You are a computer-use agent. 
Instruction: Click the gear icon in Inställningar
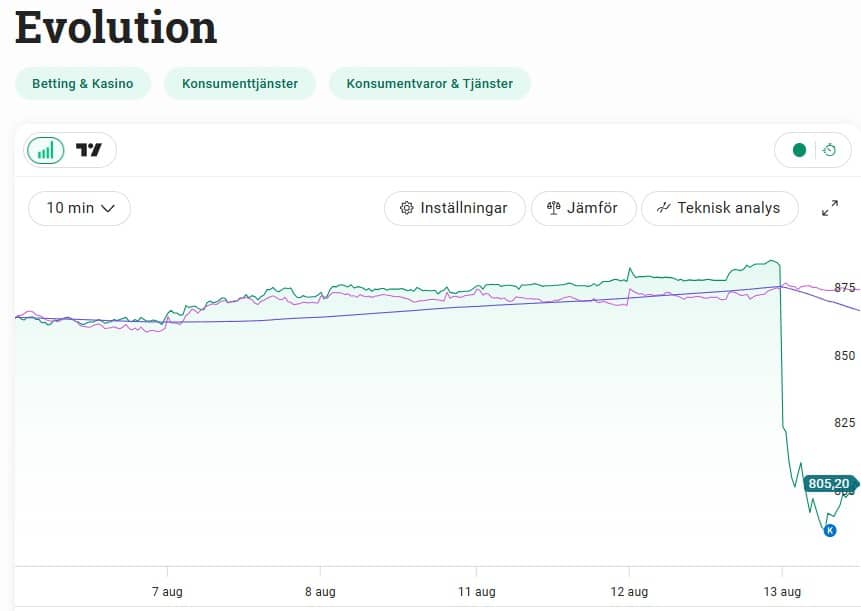(406, 208)
